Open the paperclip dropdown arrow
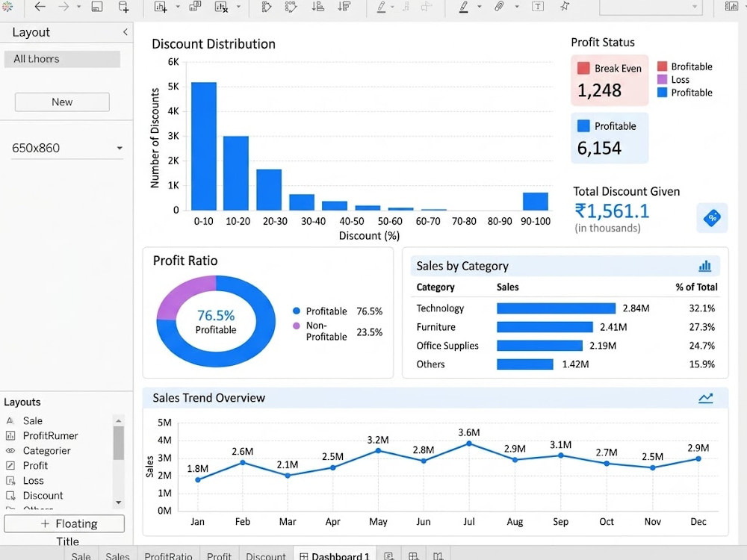Viewport: 747px width, 560px height. (516, 7)
